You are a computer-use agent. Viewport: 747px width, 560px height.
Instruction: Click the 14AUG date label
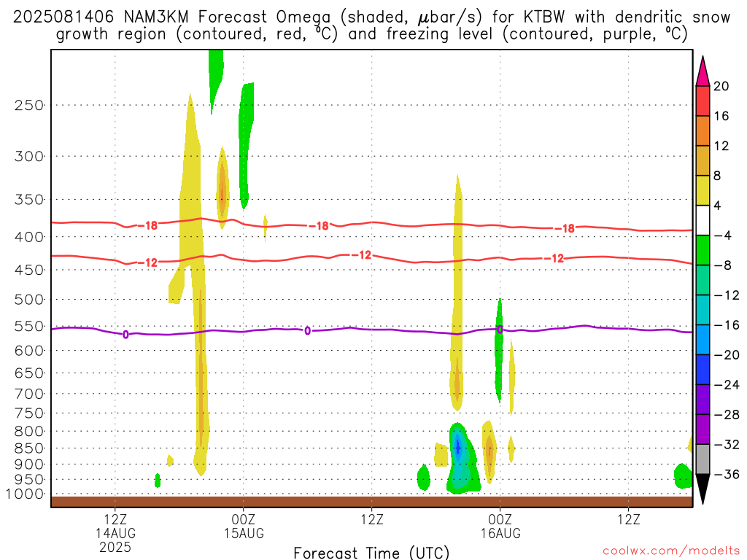click(x=115, y=533)
